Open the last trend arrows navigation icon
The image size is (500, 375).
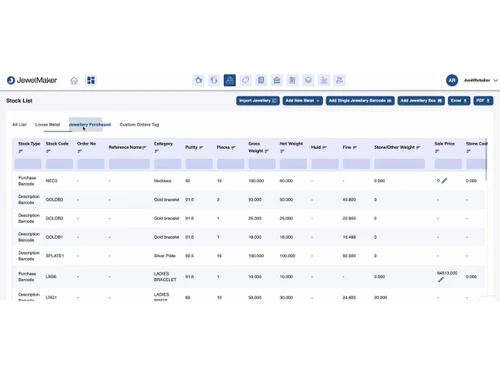339,80
